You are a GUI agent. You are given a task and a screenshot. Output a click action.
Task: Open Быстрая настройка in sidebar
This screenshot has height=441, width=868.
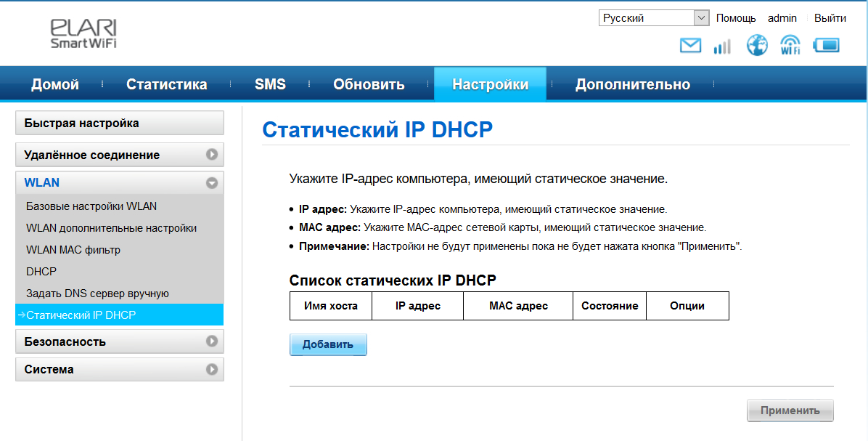click(x=120, y=124)
